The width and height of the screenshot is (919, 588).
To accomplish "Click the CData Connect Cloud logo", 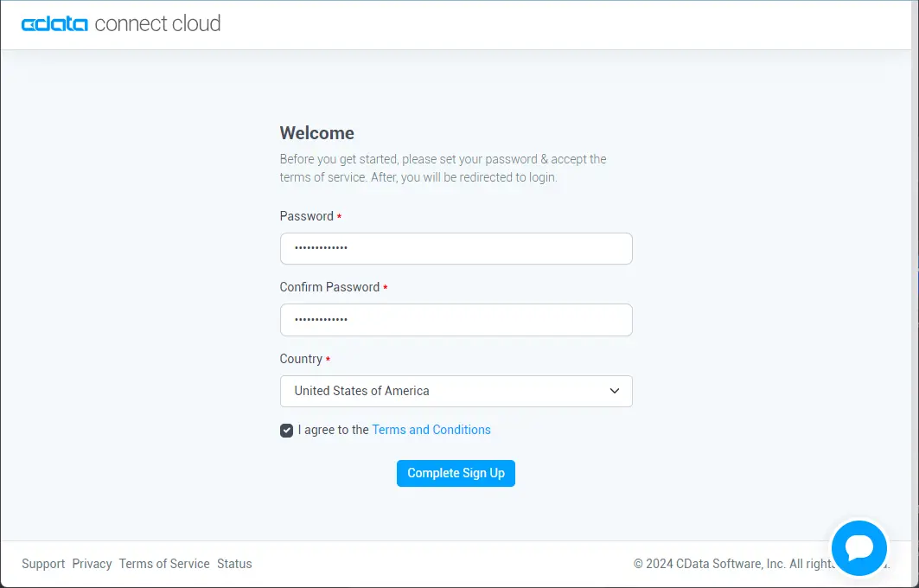I will tap(121, 24).
